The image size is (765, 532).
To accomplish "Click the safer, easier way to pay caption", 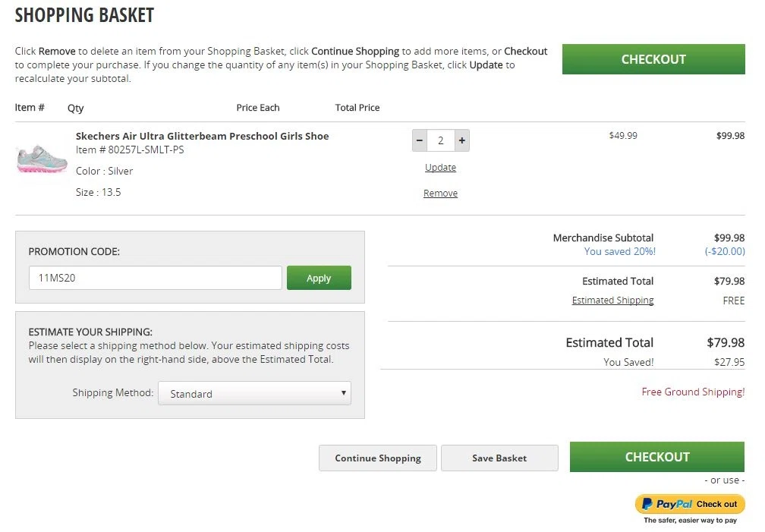I will coord(690,521).
